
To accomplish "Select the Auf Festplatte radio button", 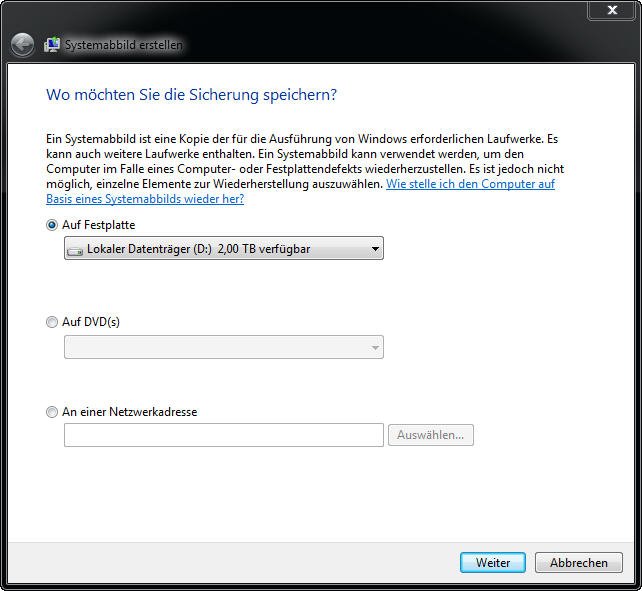I will coord(52,225).
